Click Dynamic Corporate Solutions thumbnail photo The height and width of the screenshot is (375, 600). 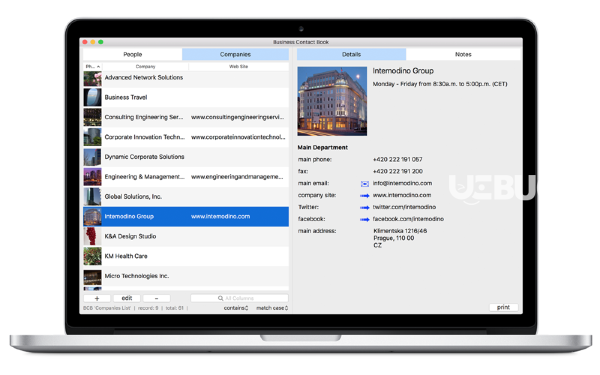[93, 157]
